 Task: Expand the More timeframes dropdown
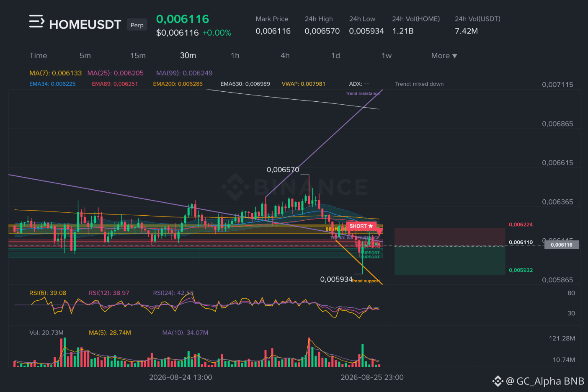pos(444,56)
